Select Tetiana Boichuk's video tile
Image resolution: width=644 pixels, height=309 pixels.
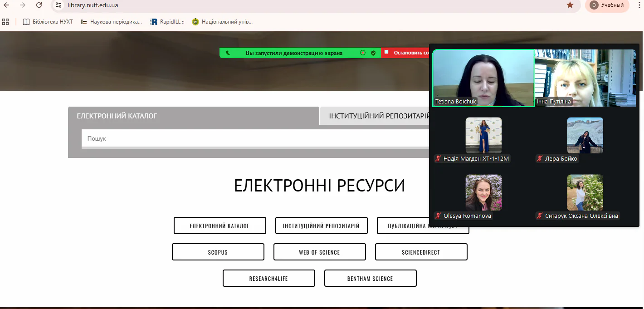pos(483,78)
